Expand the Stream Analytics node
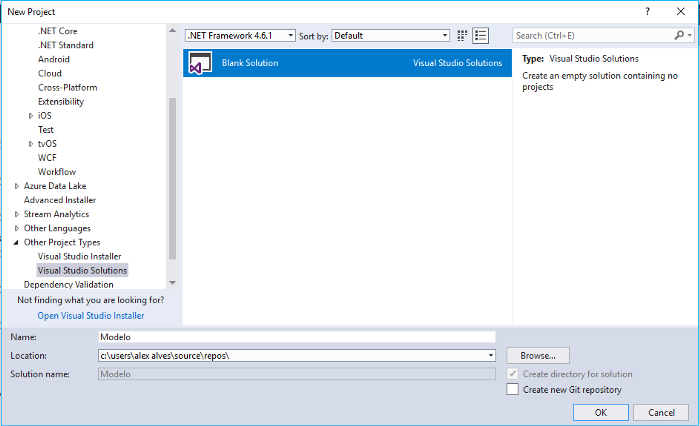This screenshot has width=700, height=426. [17, 214]
